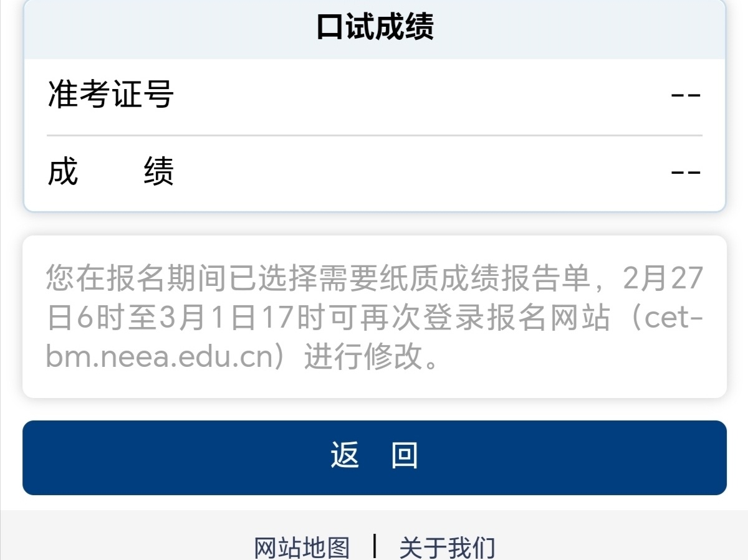Click the 准考证号 value dashes
The height and width of the screenshot is (560, 748).
pos(686,95)
